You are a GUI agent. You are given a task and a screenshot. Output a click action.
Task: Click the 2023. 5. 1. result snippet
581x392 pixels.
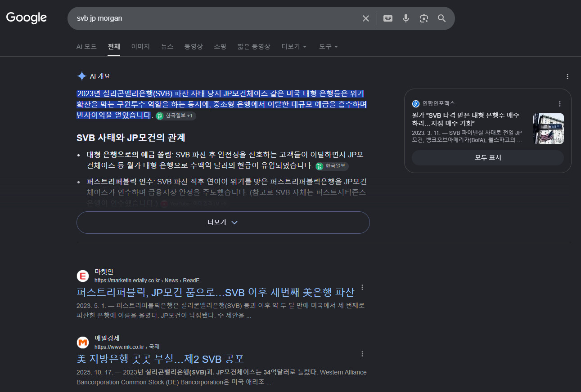221,311
